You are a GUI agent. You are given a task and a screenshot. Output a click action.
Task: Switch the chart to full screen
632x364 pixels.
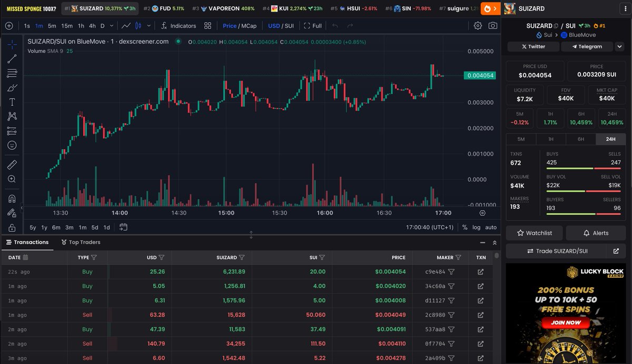[313, 26]
